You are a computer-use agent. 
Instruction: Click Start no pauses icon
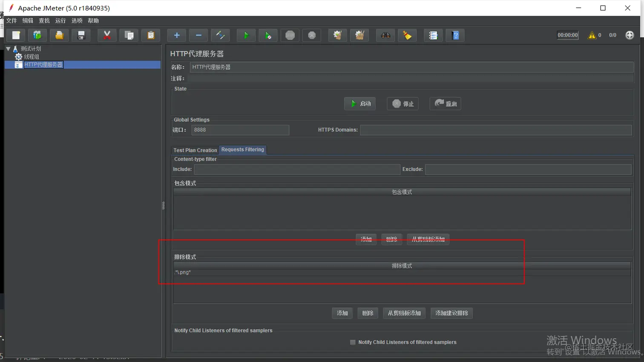[268, 35]
